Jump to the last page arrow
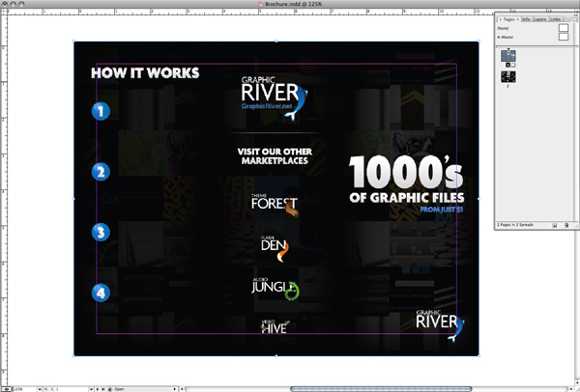580x392 pixels. [103, 389]
